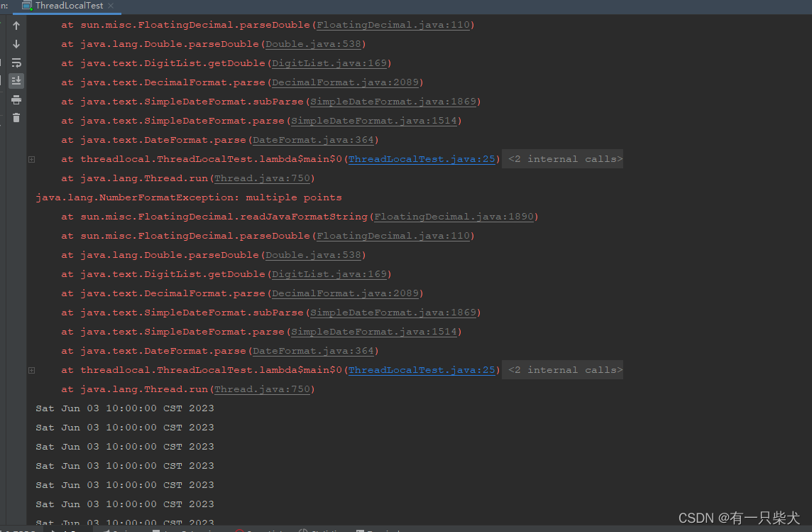Navigate down the stack trace
Image resolution: width=812 pixels, height=532 pixels.
tap(16, 43)
